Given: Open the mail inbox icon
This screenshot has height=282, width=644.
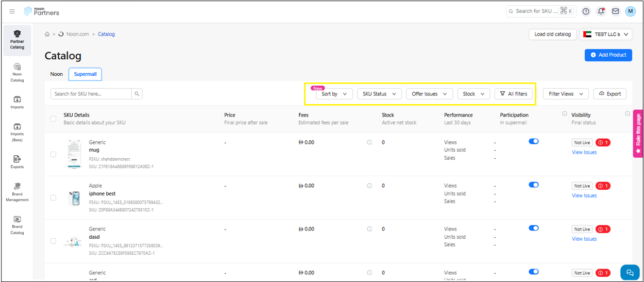Looking at the screenshot, I should 615,11.
